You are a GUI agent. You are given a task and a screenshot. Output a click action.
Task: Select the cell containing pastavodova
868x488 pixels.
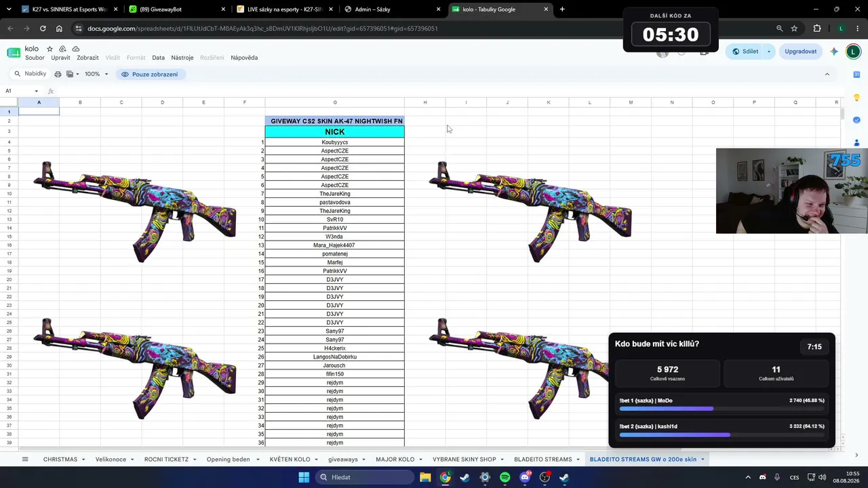coord(334,203)
